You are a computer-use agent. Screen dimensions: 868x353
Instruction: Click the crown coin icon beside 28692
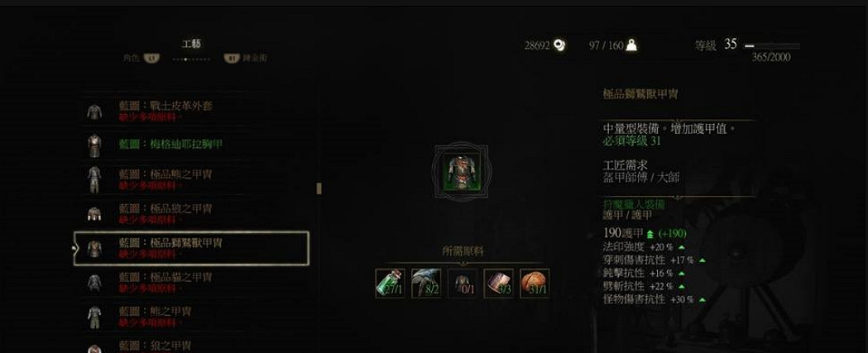(x=559, y=45)
